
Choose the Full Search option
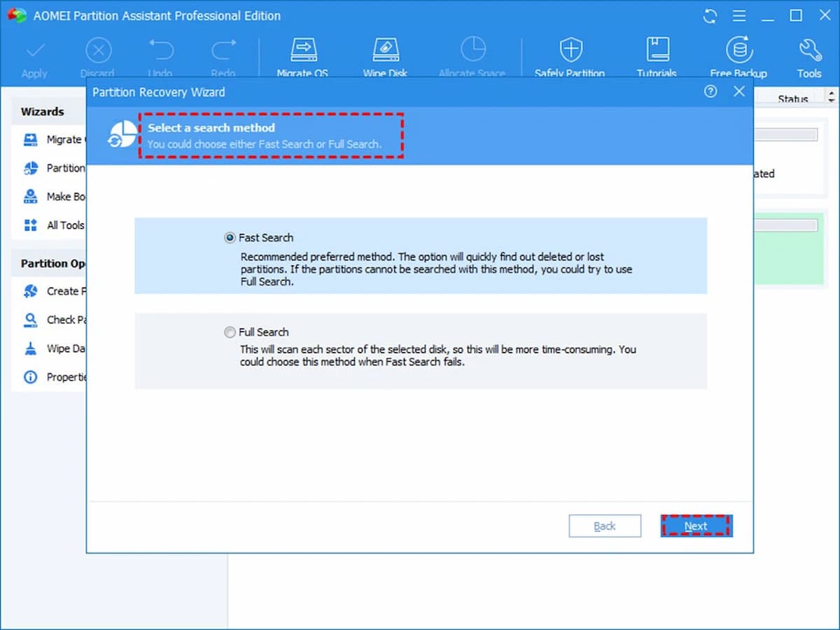[x=229, y=332]
